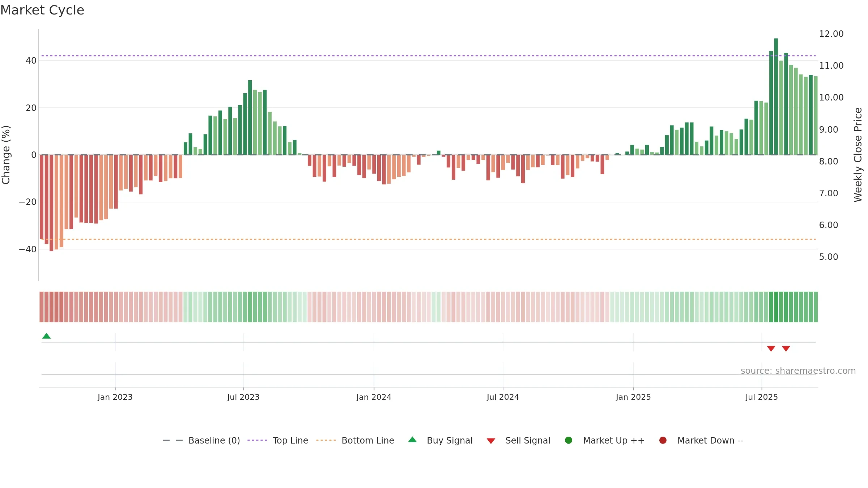The image size is (868, 488).
Task: Click the dark red circle icon in the legend
Action: pyautogui.click(x=663, y=440)
